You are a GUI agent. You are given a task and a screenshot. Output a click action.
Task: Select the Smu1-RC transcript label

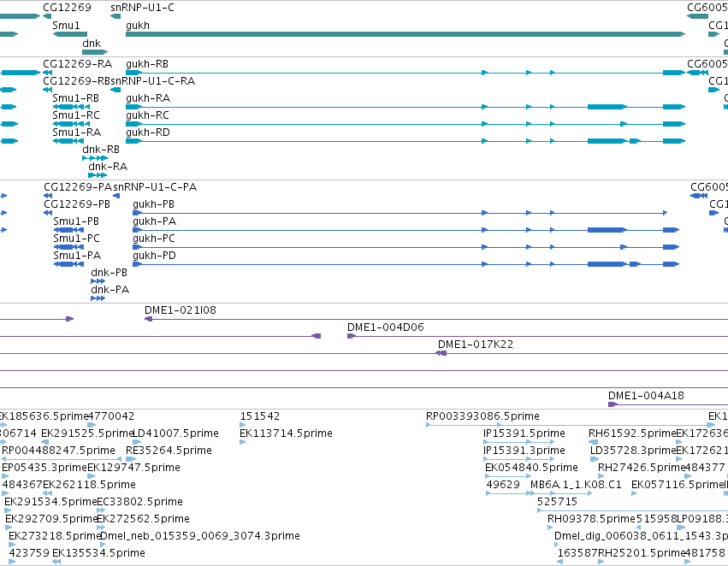pyautogui.click(x=75, y=115)
